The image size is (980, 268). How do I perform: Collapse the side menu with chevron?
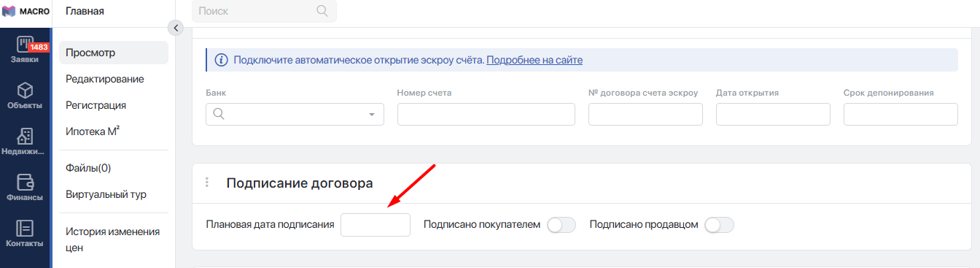pos(175,28)
